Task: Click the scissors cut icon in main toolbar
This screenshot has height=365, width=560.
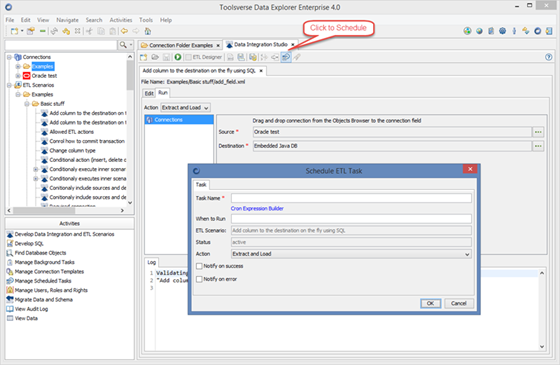Action: [x=89, y=31]
